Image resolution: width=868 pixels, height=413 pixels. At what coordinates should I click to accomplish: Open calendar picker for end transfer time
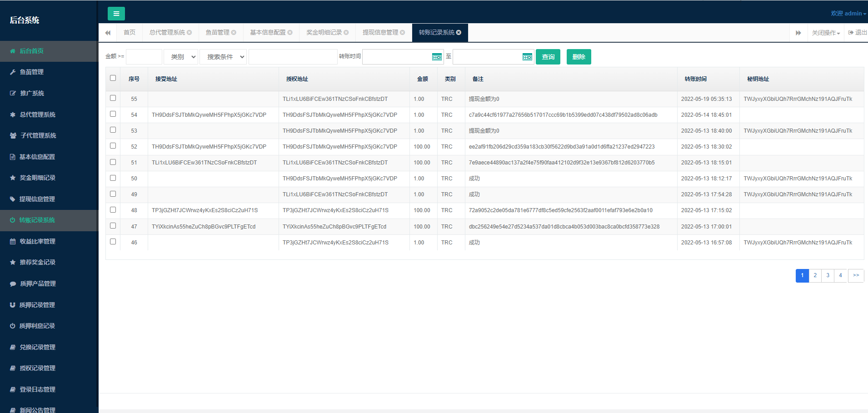pos(527,57)
